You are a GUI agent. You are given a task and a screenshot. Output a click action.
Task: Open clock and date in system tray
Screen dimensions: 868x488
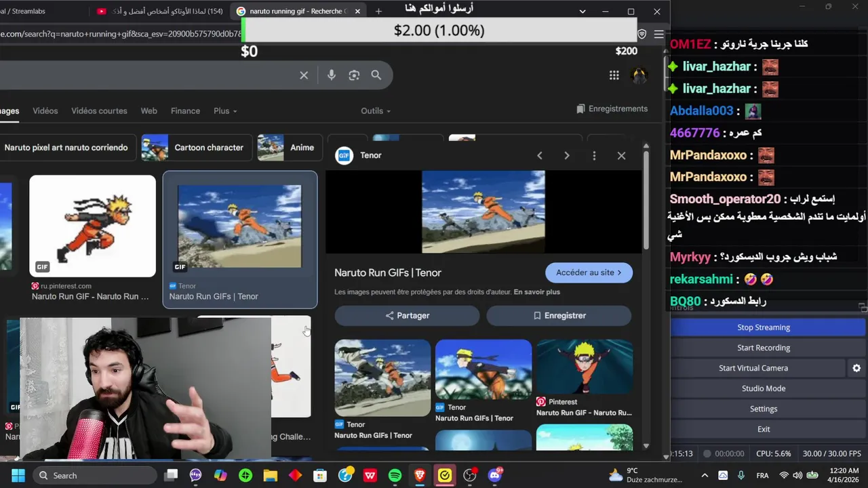click(844, 475)
